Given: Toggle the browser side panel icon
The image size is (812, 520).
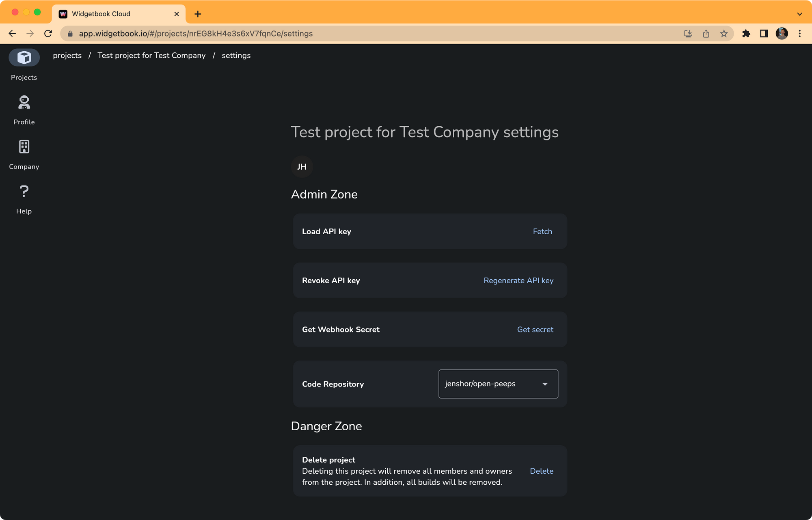Looking at the screenshot, I should coord(764,34).
